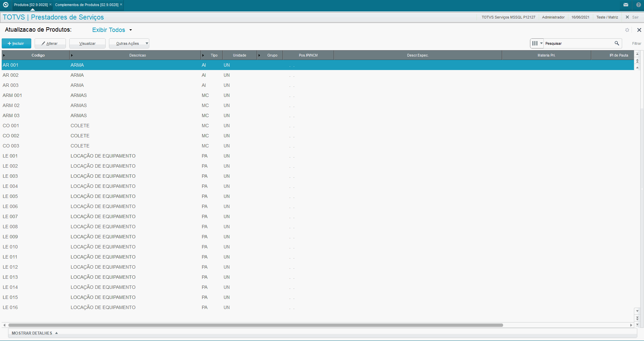
Task: Click the magnifier search icon
Action: 617,43
